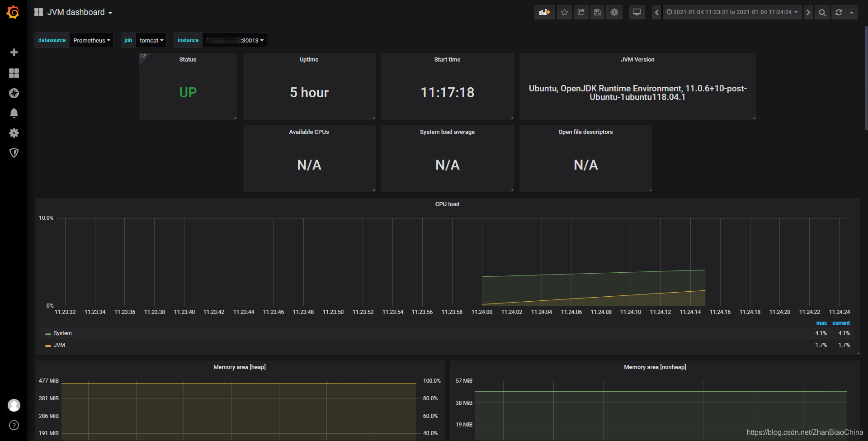The image size is (868, 441).
Task: Click the 5 hour uptime value
Action: (309, 92)
